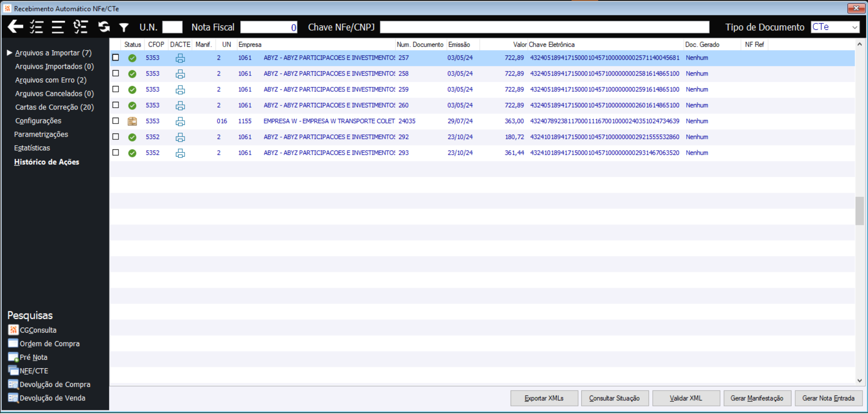Click scrollbar up arrow
The height and width of the screenshot is (414, 868).
(859, 44)
